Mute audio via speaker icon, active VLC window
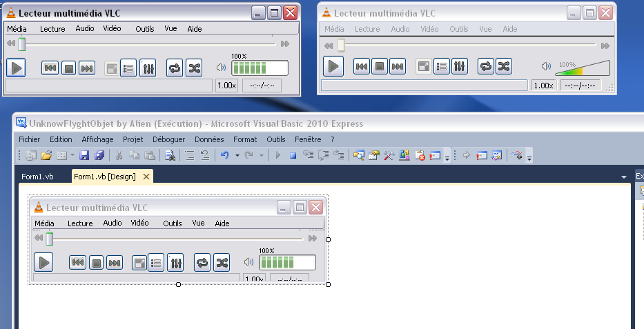The height and width of the screenshot is (329, 644). coord(221,68)
